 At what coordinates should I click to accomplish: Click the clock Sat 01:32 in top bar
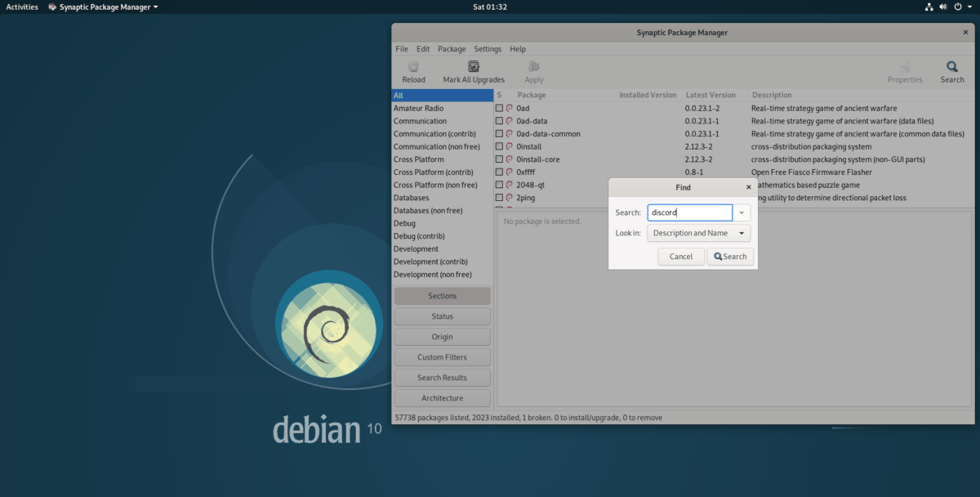490,7
